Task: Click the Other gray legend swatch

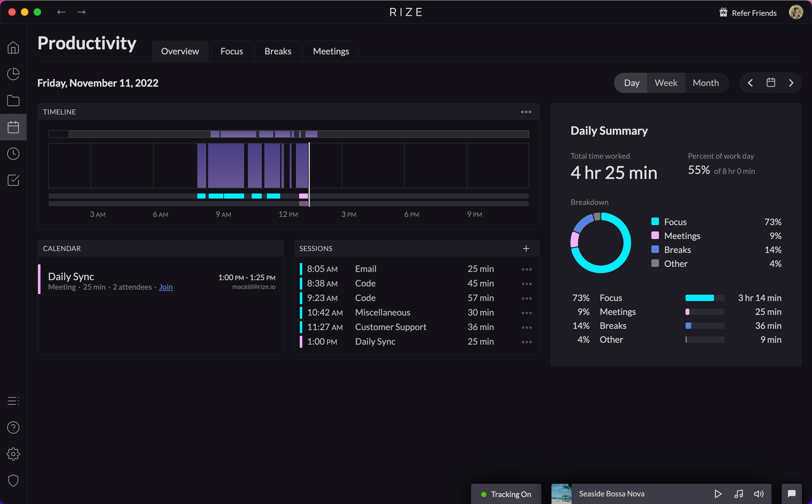Action: click(x=655, y=263)
